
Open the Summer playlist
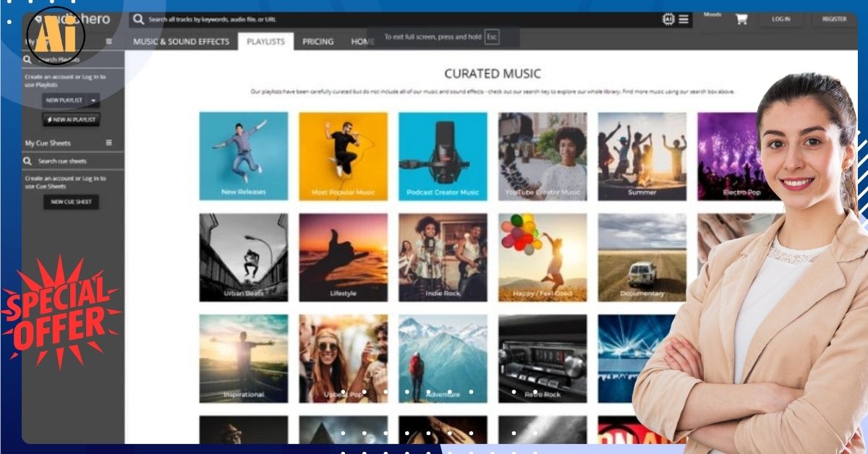click(642, 156)
